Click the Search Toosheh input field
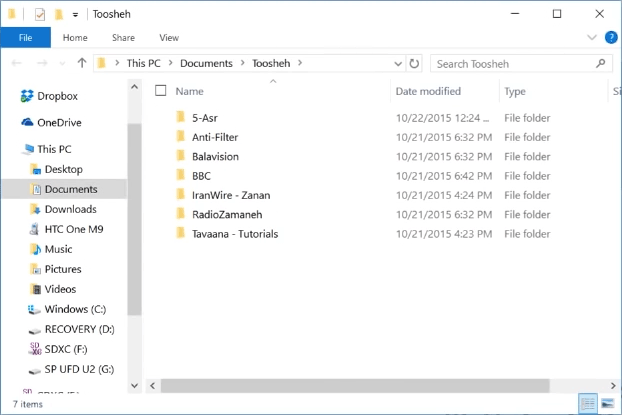Screen dimensions: 622x415 click(x=512, y=64)
